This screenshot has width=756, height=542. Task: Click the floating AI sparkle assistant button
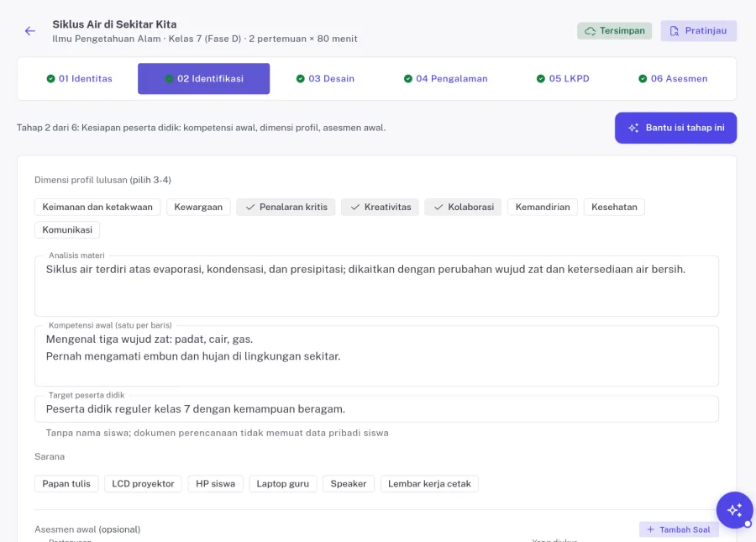[x=734, y=510]
